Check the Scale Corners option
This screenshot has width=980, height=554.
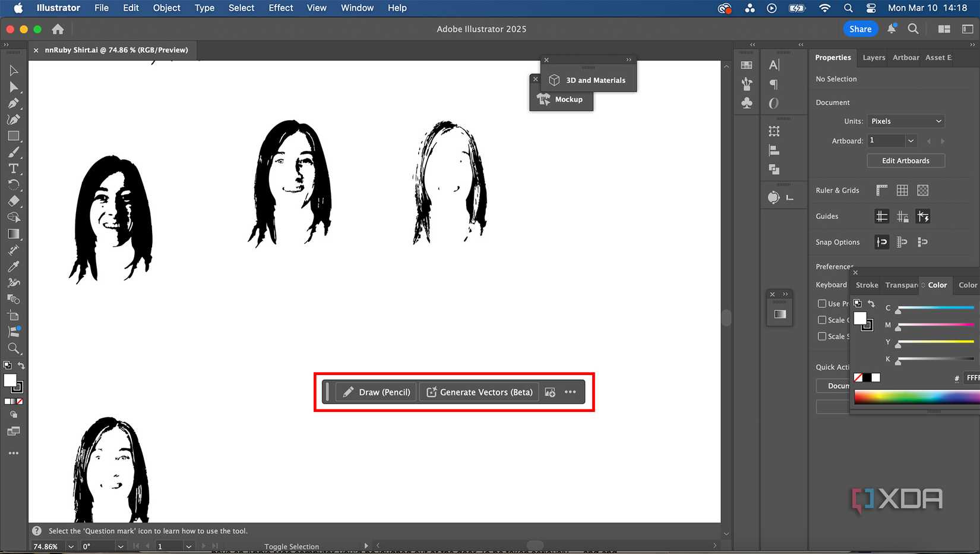(x=821, y=320)
